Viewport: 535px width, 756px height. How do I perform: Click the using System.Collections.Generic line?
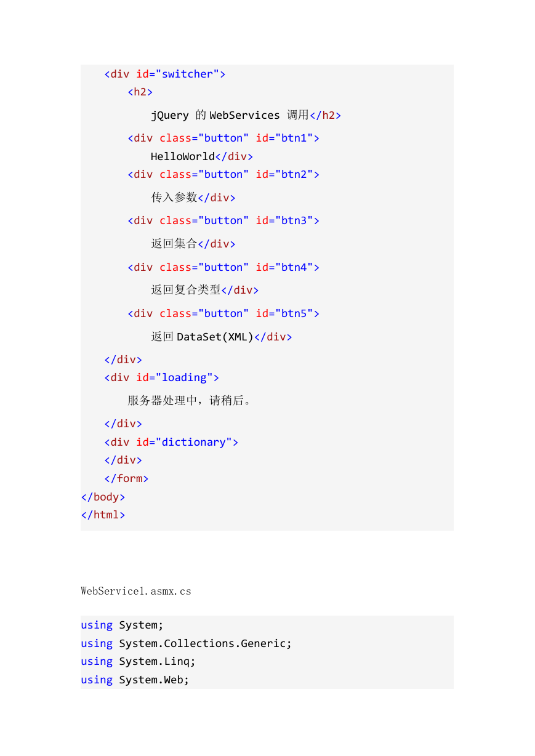coord(187,643)
